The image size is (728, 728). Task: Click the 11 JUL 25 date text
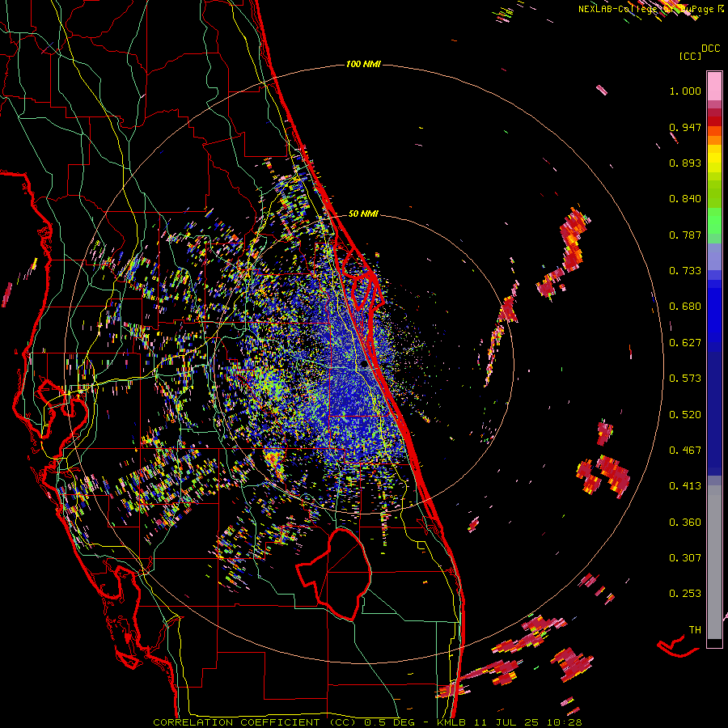(507, 722)
